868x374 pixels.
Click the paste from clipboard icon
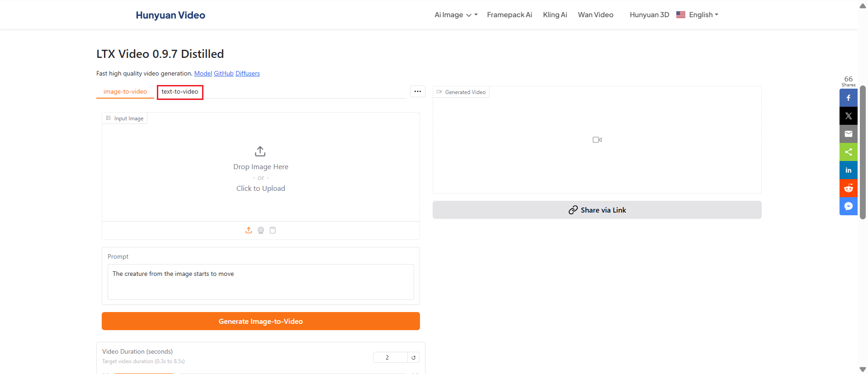pos(273,230)
